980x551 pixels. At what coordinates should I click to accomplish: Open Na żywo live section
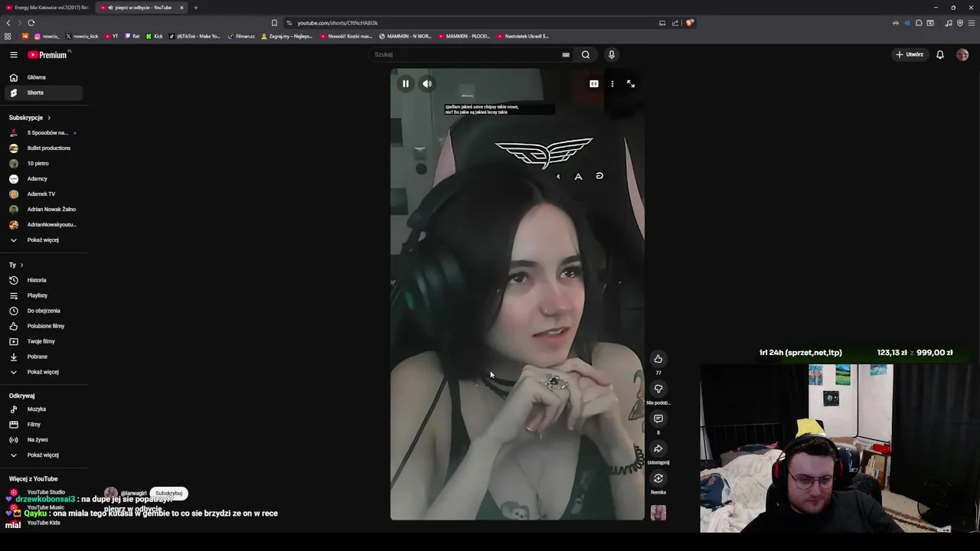(x=44, y=439)
